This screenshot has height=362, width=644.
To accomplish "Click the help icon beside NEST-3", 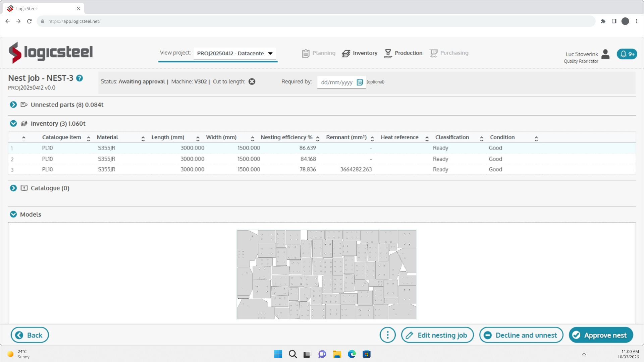I will [79, 78].
